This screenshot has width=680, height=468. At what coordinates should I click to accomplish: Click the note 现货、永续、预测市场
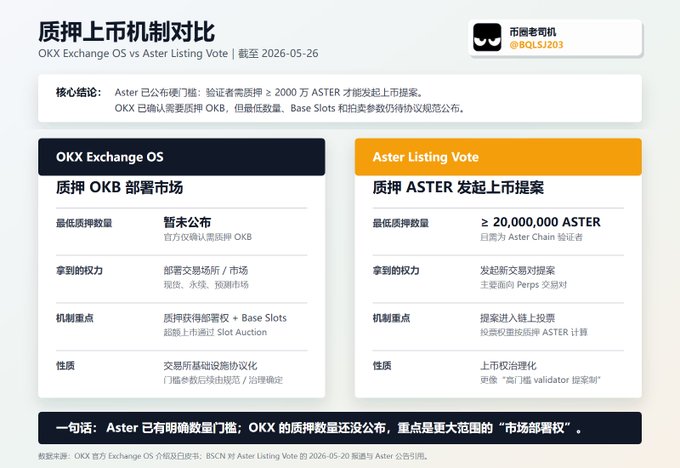tap(206, 285)
